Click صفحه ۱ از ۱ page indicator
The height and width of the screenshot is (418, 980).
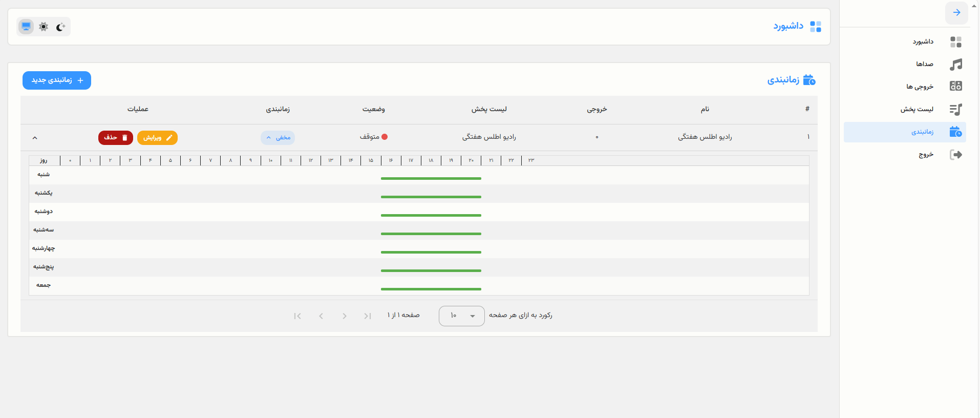[403, 315]
